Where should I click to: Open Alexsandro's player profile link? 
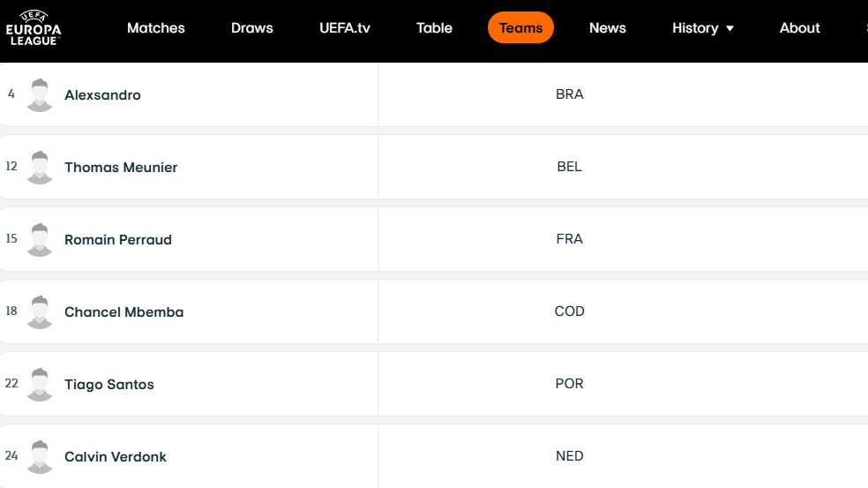click(102, 95)
